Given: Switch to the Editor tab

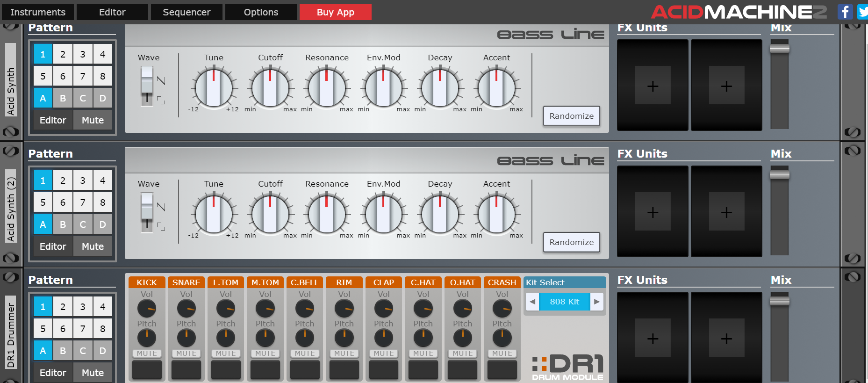Looking at the screenshot, I should [112, 12].
